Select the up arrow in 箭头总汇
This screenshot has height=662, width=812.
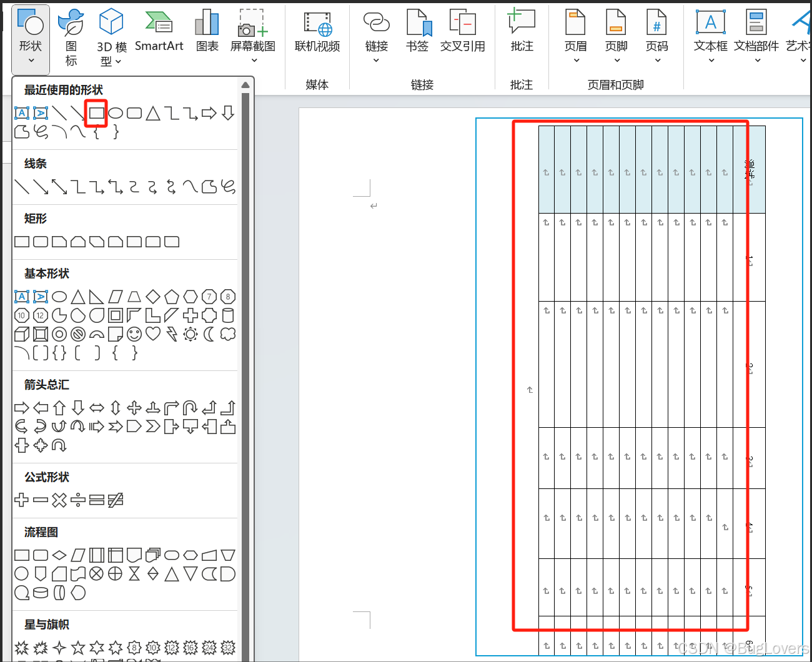[x=59, y=408]
